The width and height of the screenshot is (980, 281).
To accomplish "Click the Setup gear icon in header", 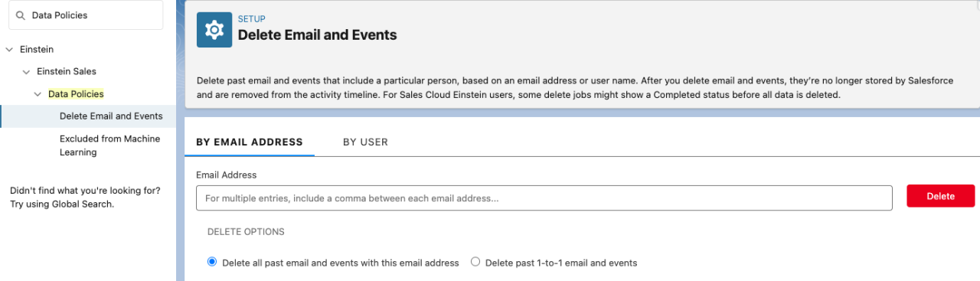I will click(214, 29).
